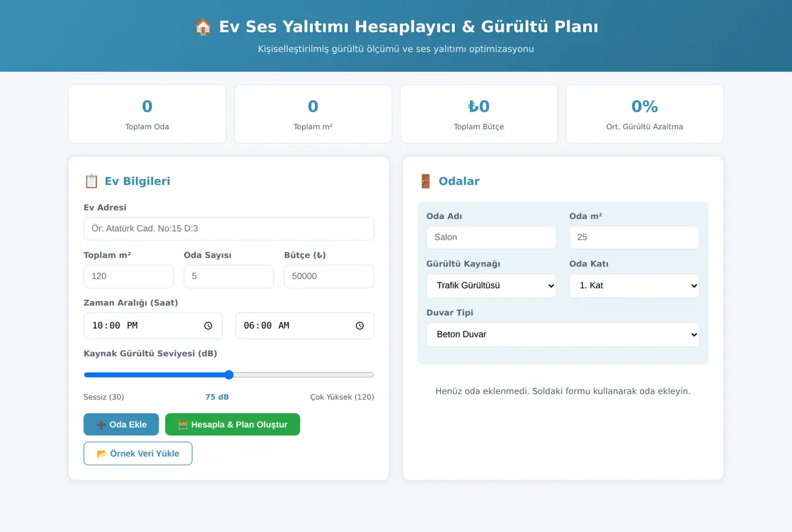
Task: Open the Gürültü Kaynağı dropdown
Action: pos(492,286)
